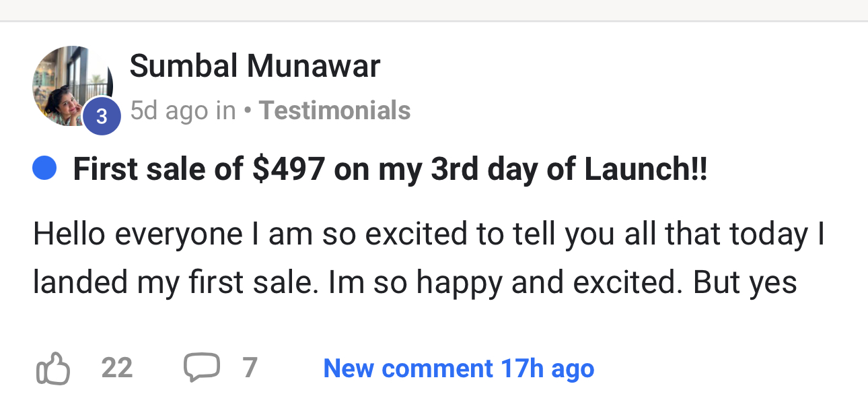Click the word Launch!! in title

(x=645, y=169)
